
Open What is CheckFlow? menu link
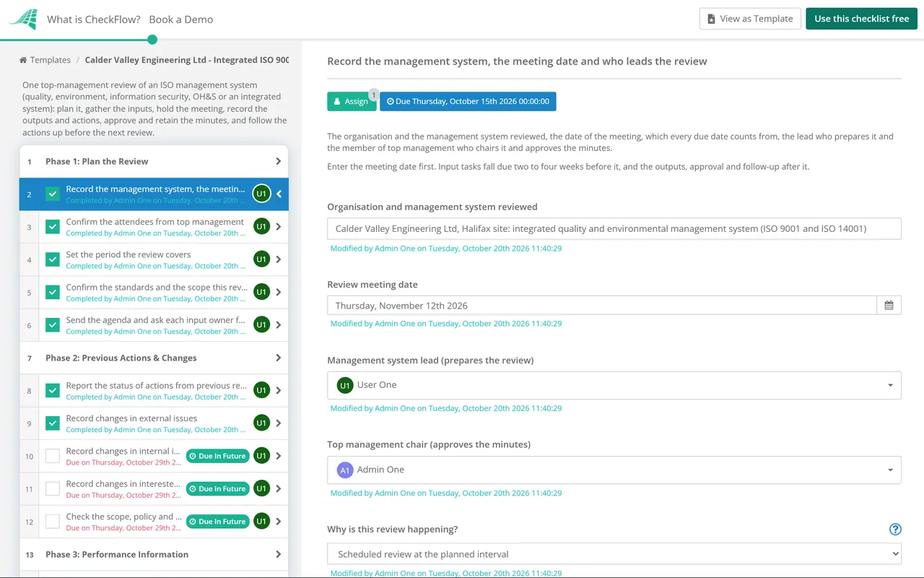tap(94, 20)
